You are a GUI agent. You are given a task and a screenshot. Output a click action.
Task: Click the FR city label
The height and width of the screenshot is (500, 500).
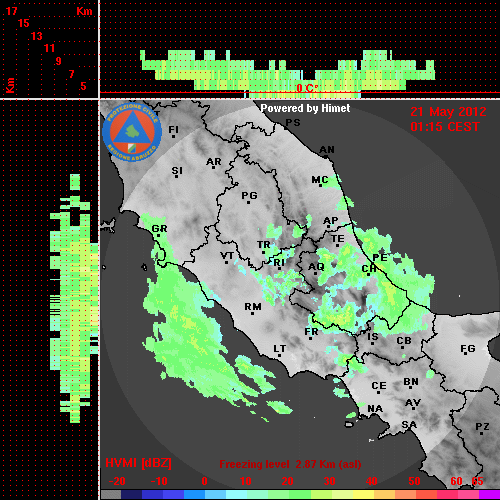pyautogui.click(x=311, y=332)
